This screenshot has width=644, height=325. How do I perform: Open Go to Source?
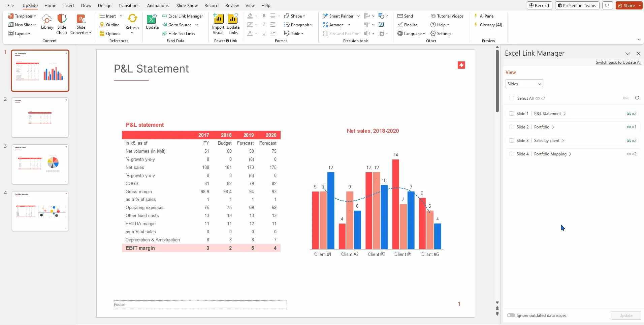coord(177,25)
